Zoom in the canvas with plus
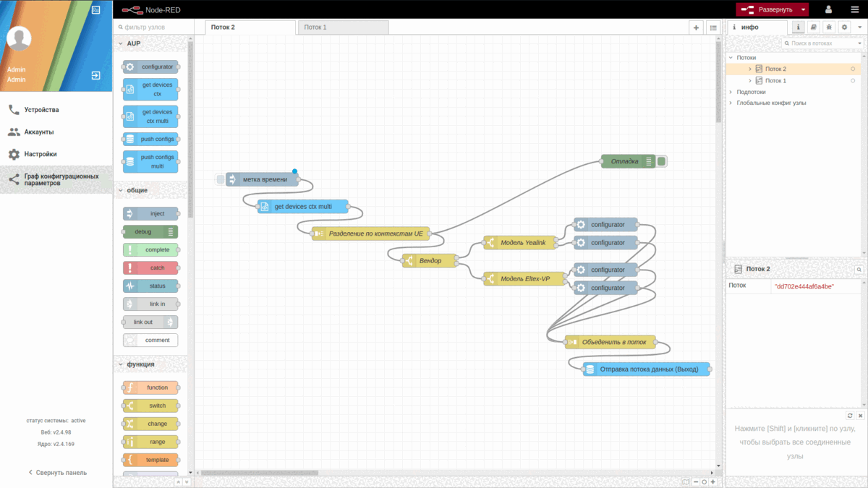Image resolution: width=868 pixels, height=488 pixels. 712,481
